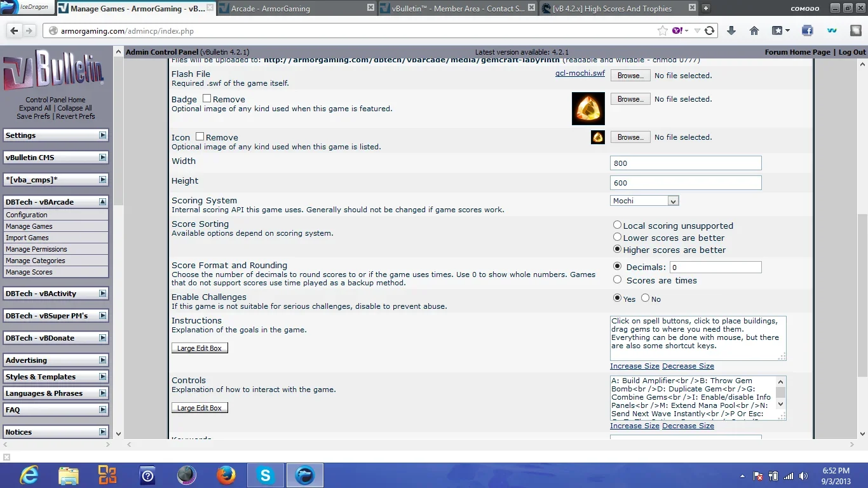The height and width of the screenshot is (488, 868).
Task: Click Increase Size under Controls box
Action: click(x=635, y=426)
